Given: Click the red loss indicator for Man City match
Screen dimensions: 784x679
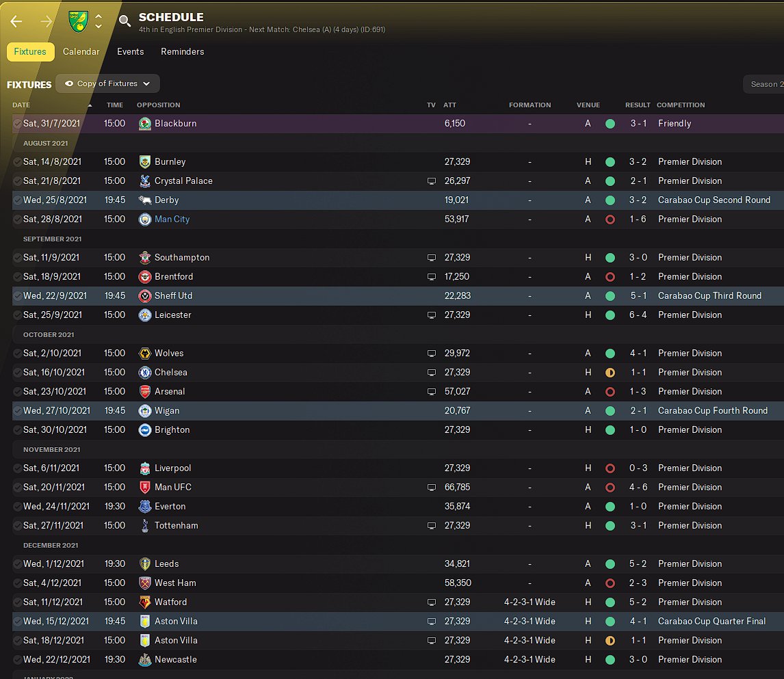Looking at the screenshot, I should (x=610, y=219).
